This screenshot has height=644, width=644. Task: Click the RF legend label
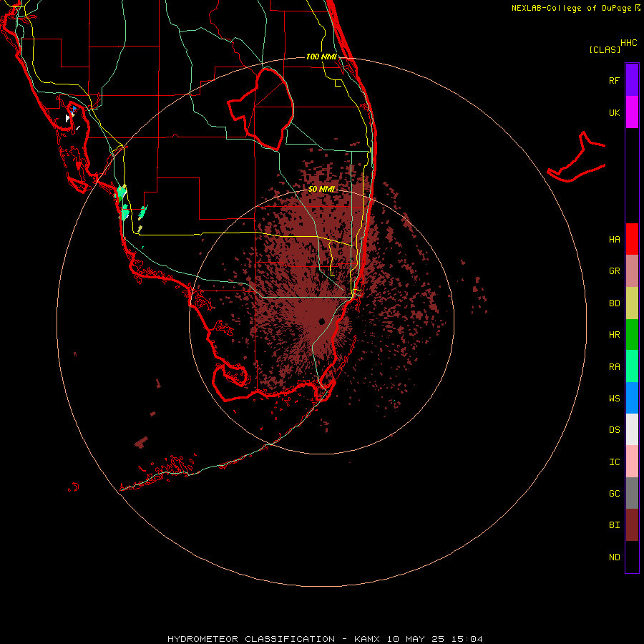click(615, 80)
